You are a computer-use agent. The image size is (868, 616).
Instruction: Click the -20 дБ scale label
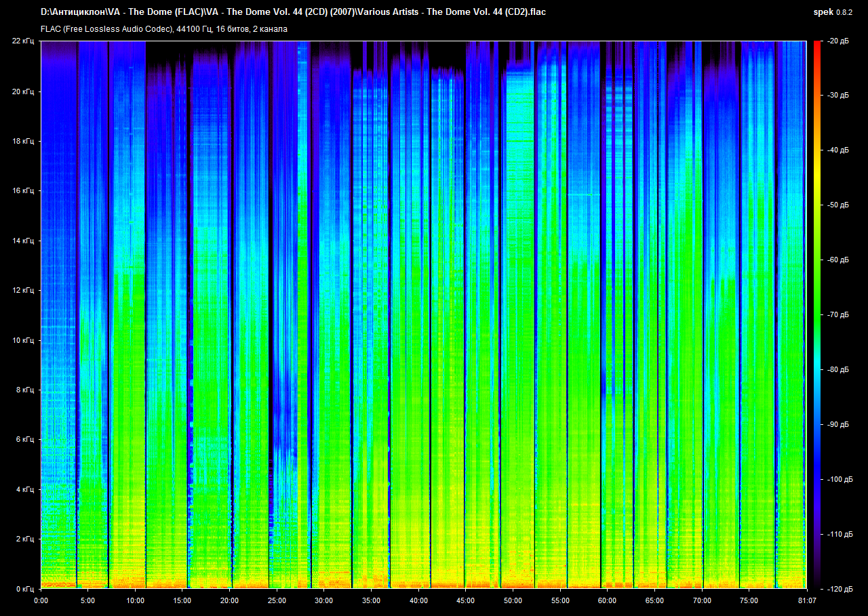point(838,41)
